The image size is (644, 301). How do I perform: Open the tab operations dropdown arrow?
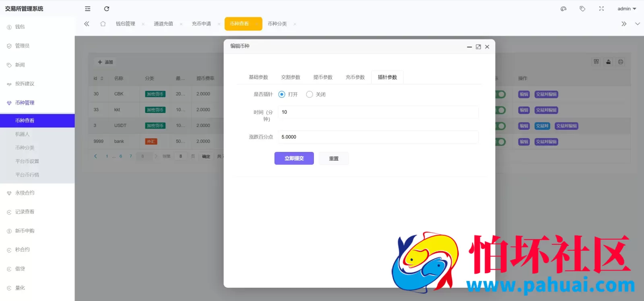point(638,24)
